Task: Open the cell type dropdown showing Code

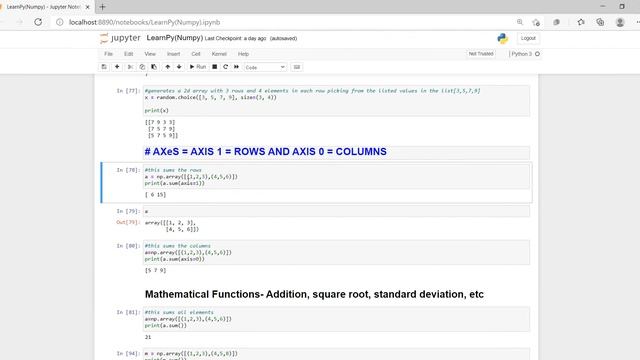Action: point(265,67)
